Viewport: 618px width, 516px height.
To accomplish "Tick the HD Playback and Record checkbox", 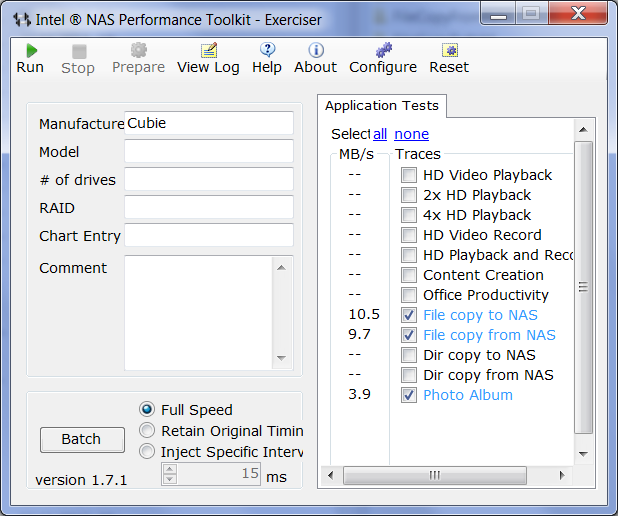I will click(x=409, y=255).
